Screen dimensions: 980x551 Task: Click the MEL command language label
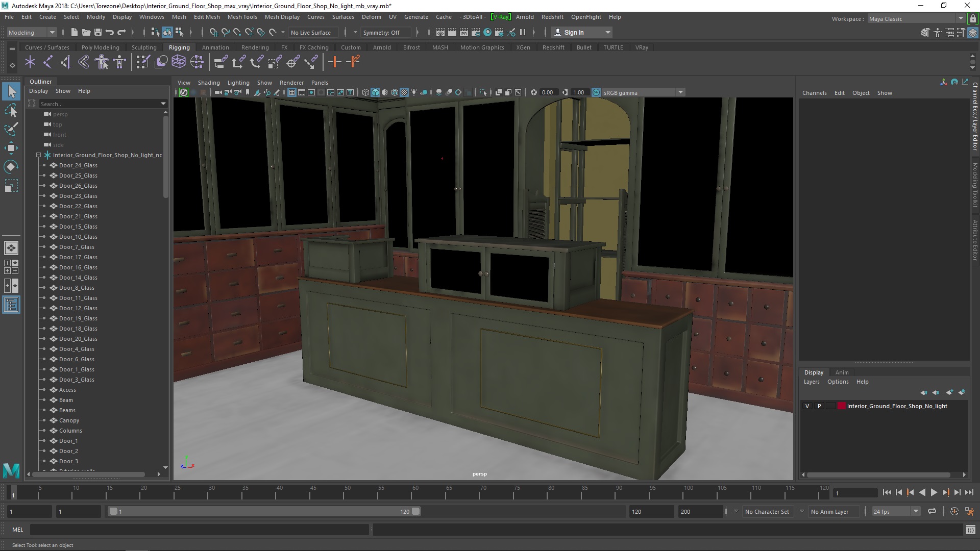[17, 530]
